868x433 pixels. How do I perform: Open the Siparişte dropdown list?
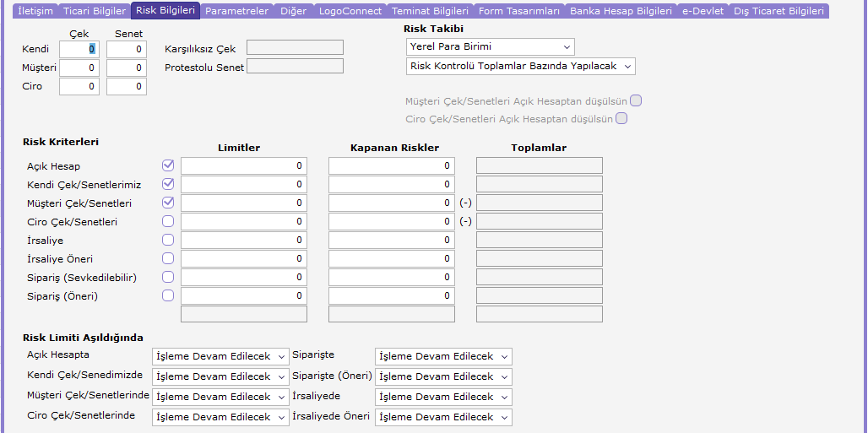point(443,356)
